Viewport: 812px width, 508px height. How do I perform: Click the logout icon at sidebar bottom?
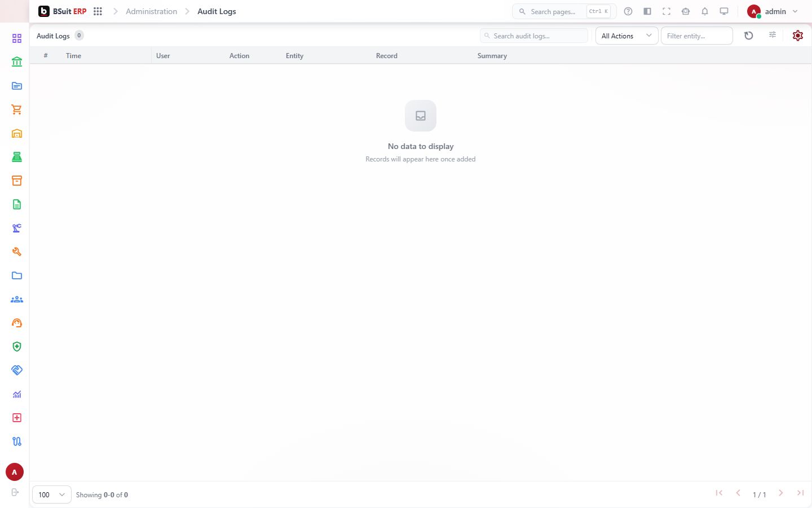[x=15, y=492]
